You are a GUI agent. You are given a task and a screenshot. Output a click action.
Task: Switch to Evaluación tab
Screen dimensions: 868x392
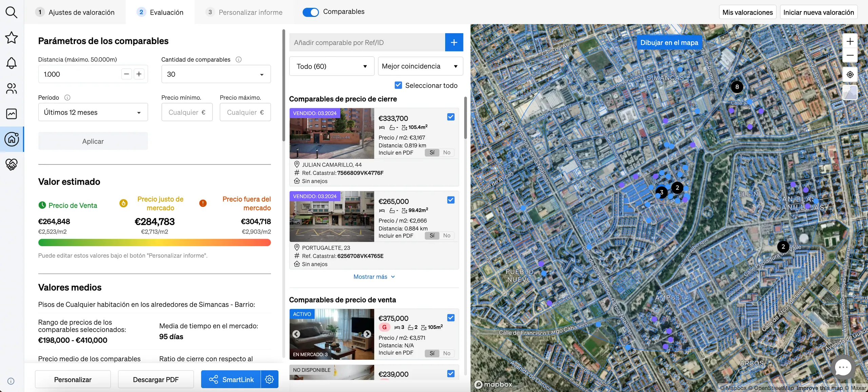[160, 12]
